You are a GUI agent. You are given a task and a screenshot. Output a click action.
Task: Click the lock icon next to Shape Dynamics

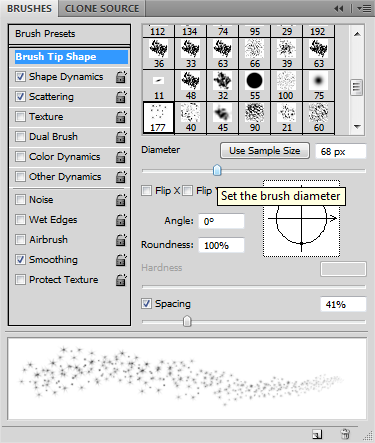click(x=121, y=77)
